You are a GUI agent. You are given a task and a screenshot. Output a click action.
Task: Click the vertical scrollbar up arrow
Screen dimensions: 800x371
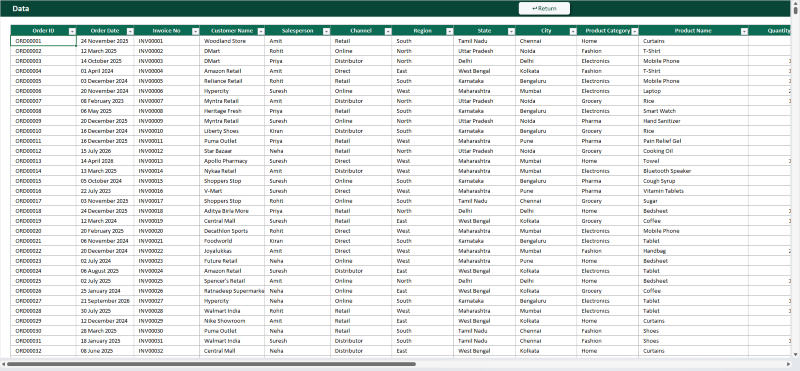click(x=796, y=3)
